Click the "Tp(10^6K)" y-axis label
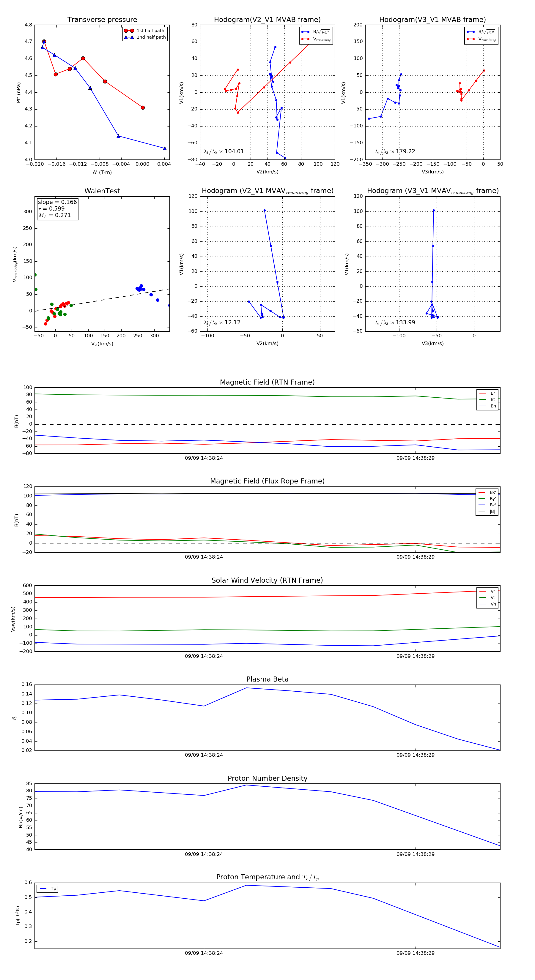Screen dimensions: 535x980 [x=18, y=916]
